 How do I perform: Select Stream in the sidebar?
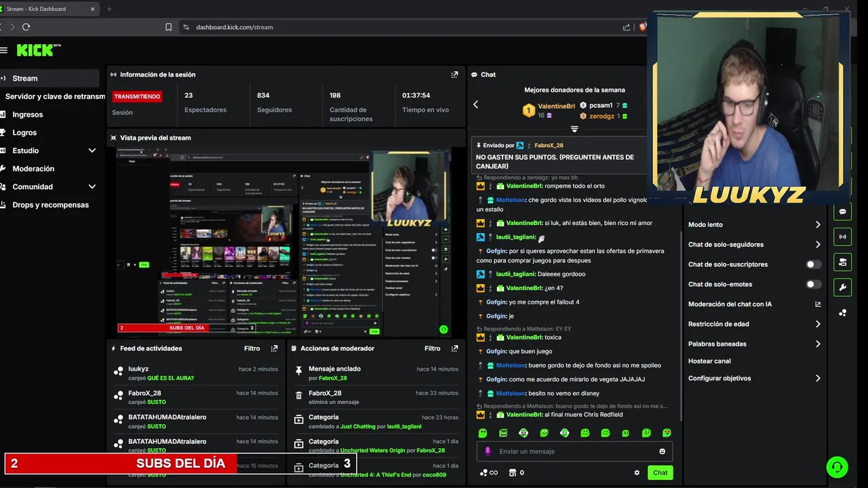pos(50,78)
